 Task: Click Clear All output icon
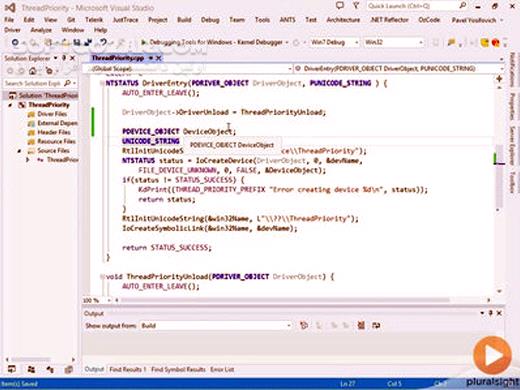361,325
